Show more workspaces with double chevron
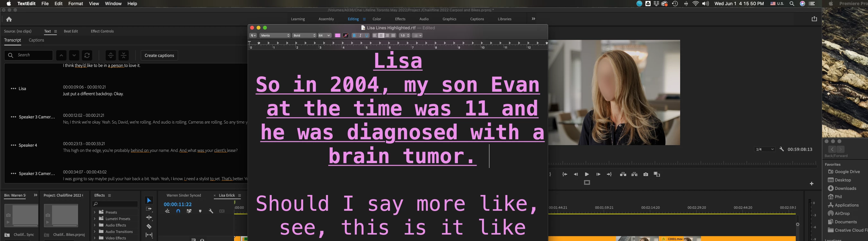The image size is (868, 241). (533, 19)
